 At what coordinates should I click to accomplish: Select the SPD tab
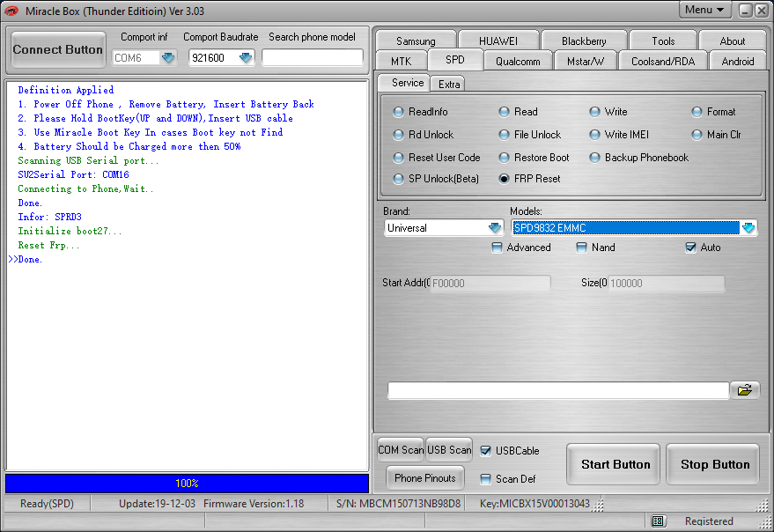click(454, 60)
